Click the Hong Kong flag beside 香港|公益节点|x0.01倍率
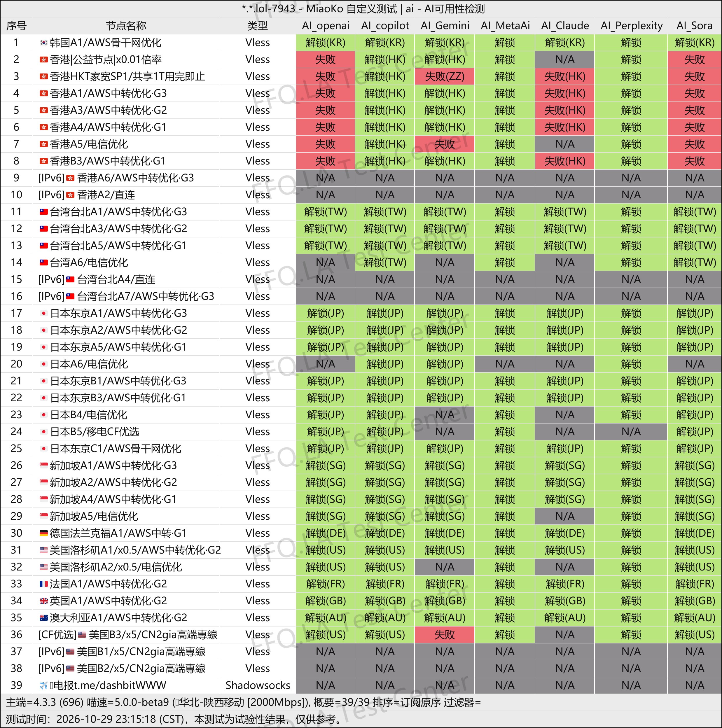Screen dimensions: 722x728 (x=44, y=60)
